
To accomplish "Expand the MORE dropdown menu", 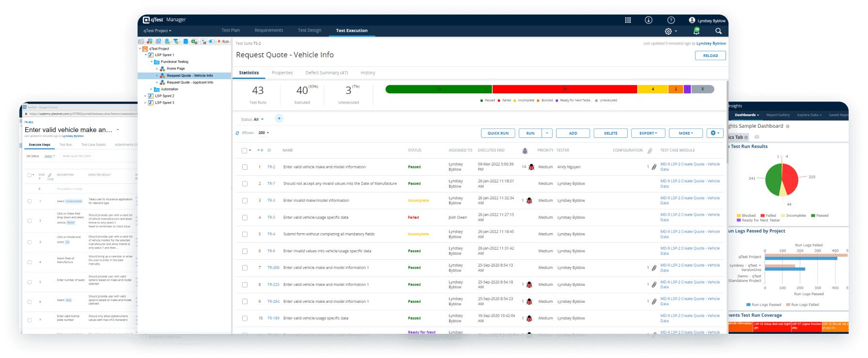I will [x=685, y=133].
